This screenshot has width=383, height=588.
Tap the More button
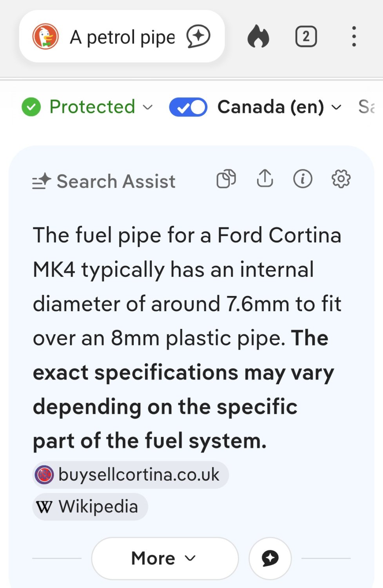pos(165,558)
